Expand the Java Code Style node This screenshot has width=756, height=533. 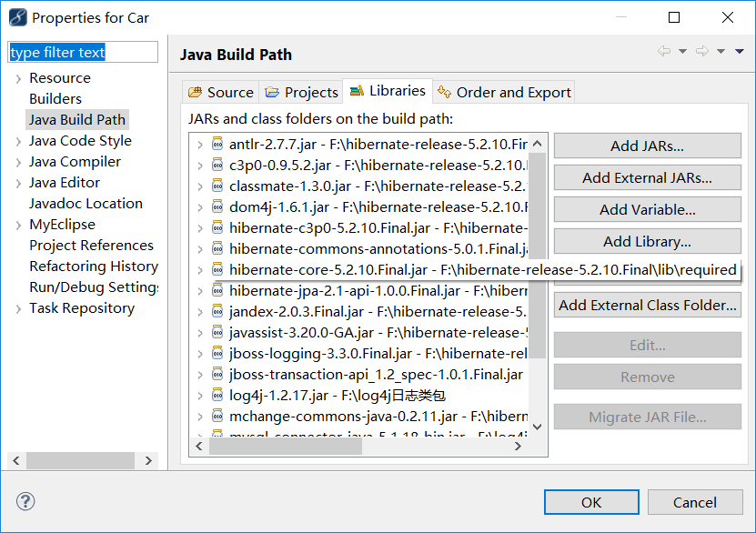pos(18,141)
